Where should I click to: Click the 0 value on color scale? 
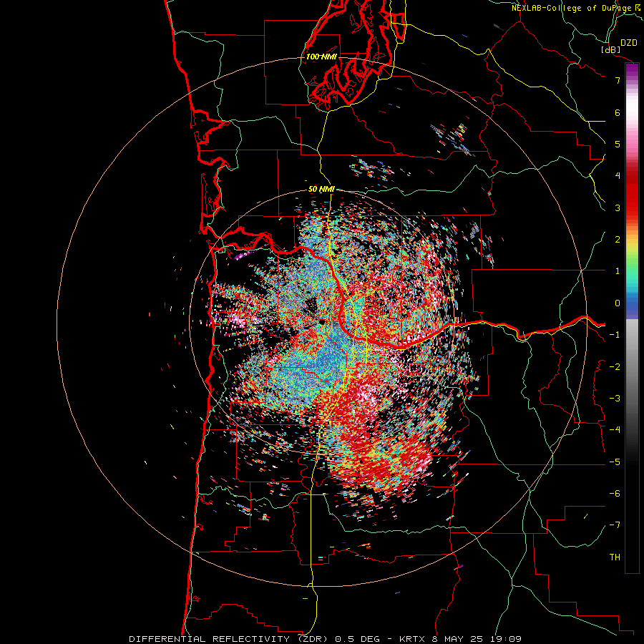(x=618, y=303)
